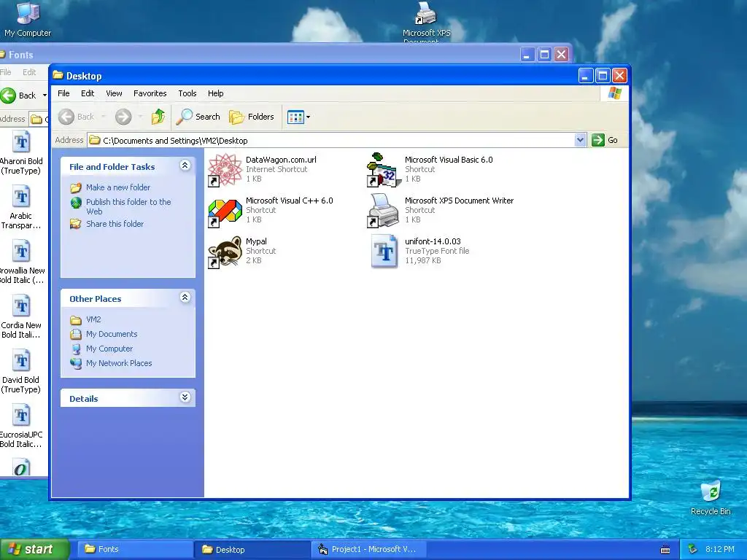Click Share this folder link

coord(115,224)
